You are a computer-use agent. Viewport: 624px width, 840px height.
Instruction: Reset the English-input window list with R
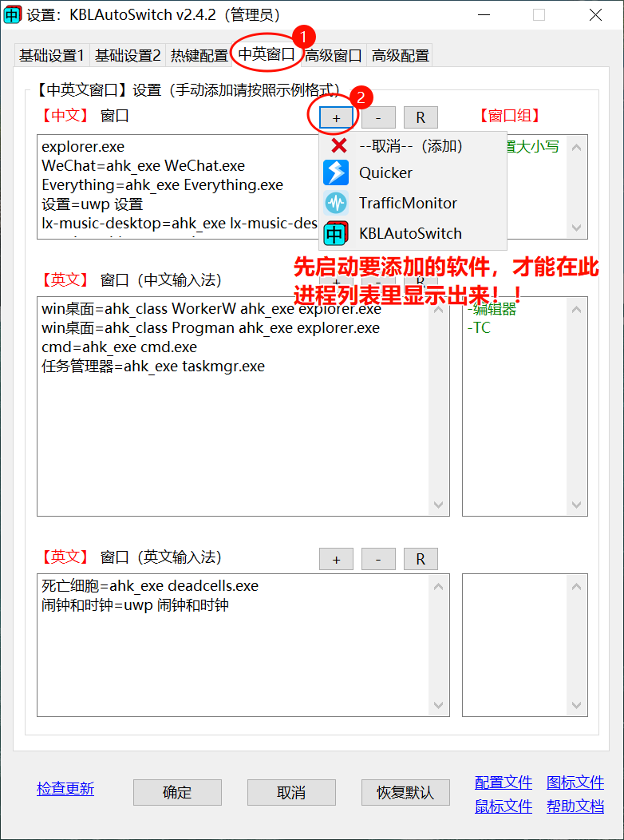(421, 559)
